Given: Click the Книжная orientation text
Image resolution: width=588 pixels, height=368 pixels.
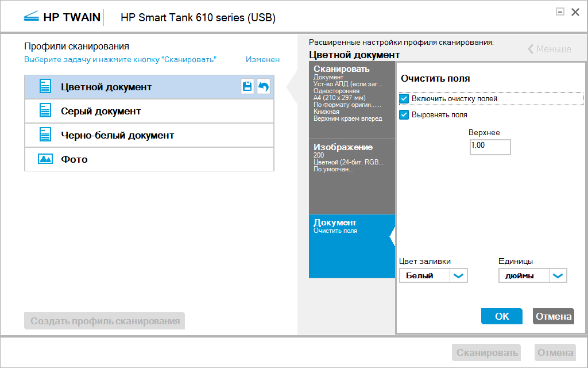Looking at the screenshot, I should click(x=326, y=112).
